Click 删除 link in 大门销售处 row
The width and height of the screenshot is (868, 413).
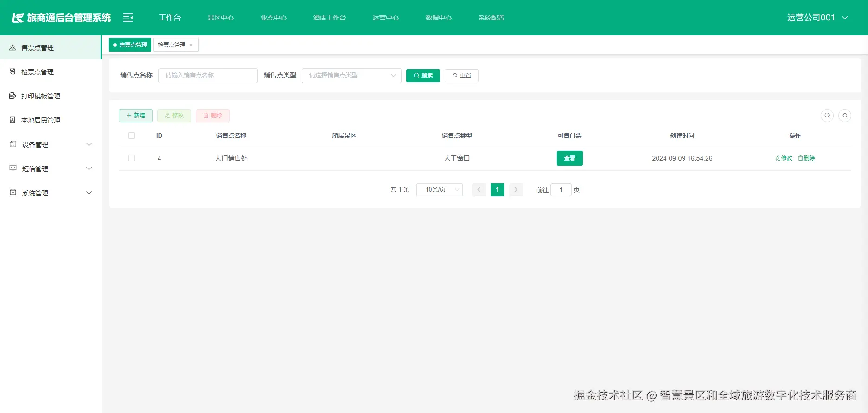click(x=806, y=158)
